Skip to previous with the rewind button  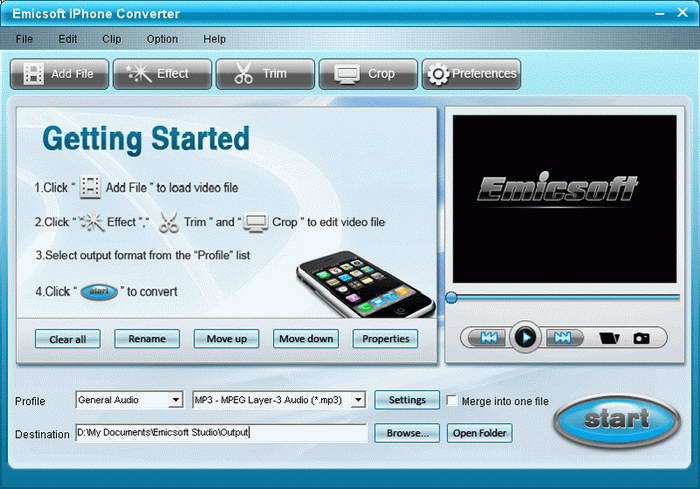[x=488, y=338]
